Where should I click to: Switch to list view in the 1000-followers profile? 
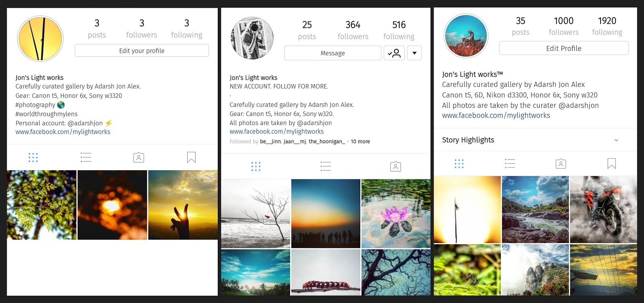(510, 163)
